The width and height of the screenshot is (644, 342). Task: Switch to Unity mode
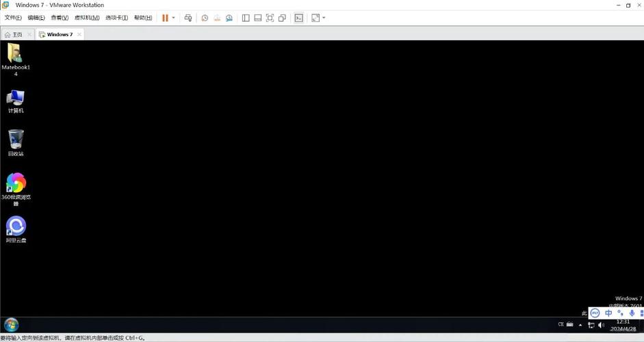coord(282,18)
